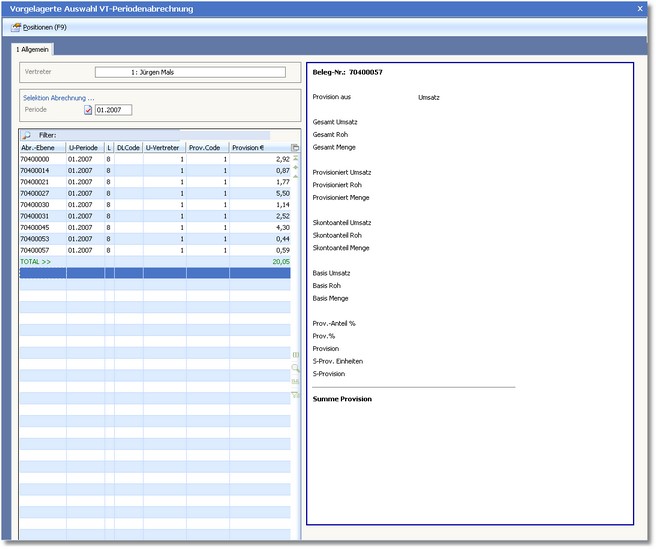This screenshot has height=549, width=656.
Task: Toggle the Periode checkbox
Action: click(88, 110)
